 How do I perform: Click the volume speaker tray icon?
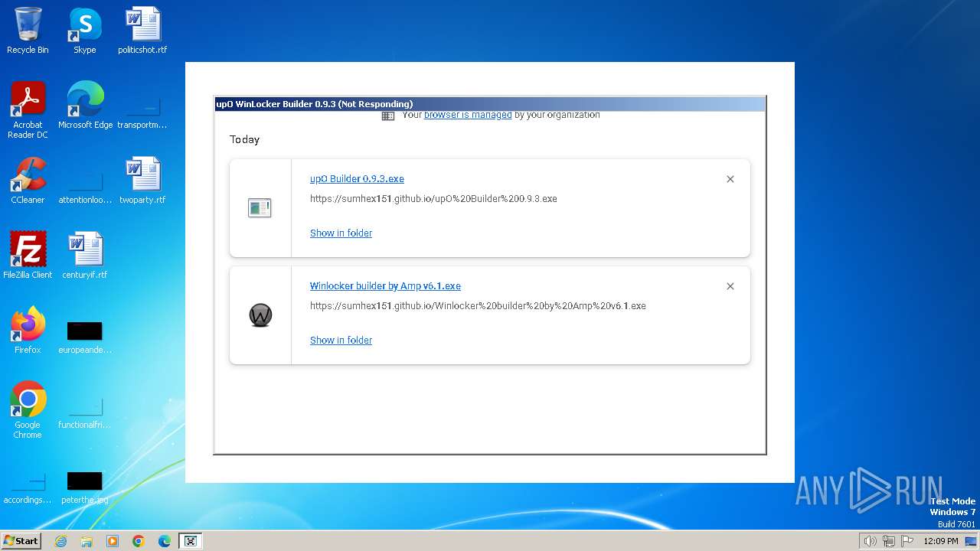[x=870, y=541]
